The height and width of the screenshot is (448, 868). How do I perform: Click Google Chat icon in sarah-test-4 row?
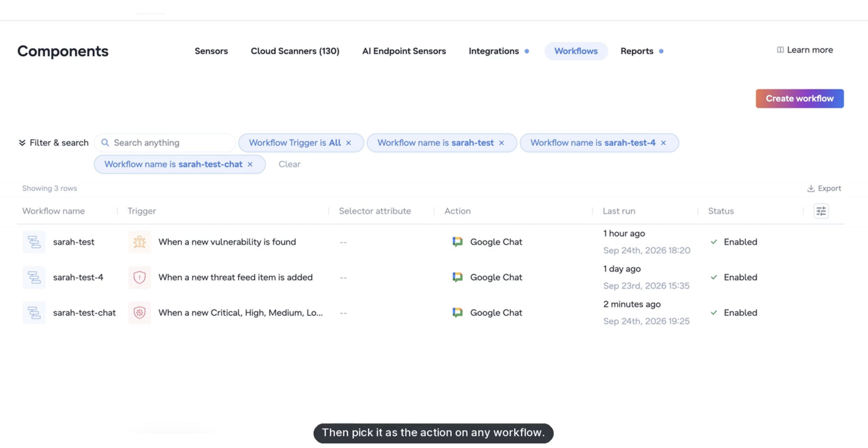457,277
